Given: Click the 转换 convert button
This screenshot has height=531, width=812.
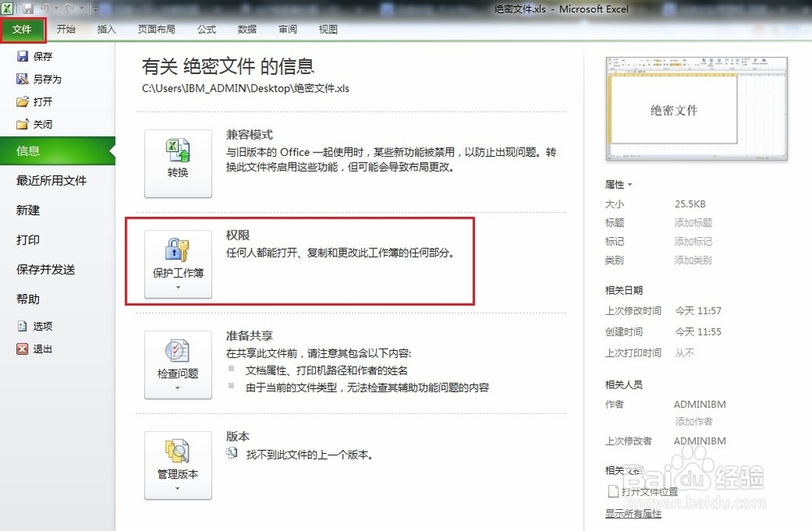Looking at the screenshot, I should click(178, 163).
